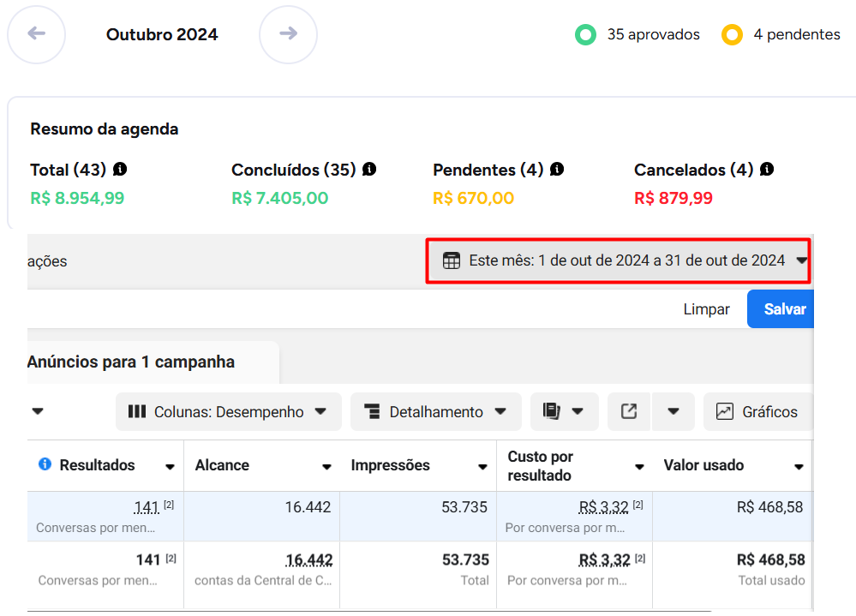Click info icon next to Cancelados (4)
This screenshot has width=856, height=616.
point(767,170)
